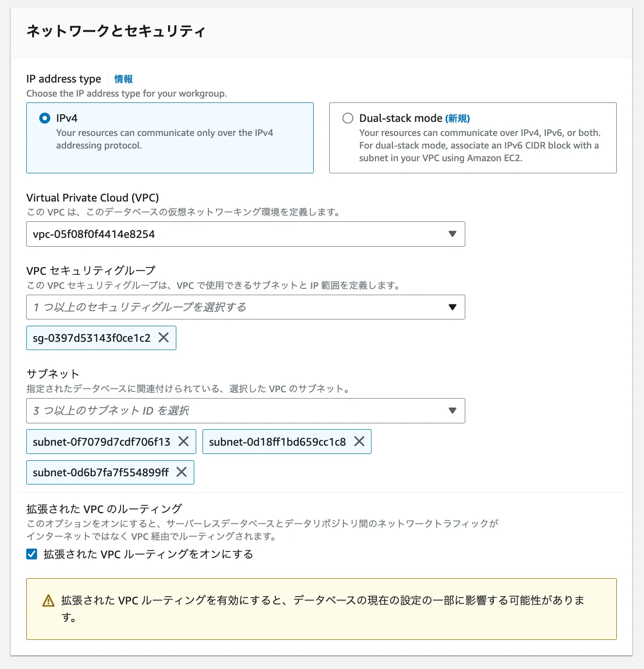
Task: Open the VPC セキュリティグループ dropdown
Action: click(x=238, y=307)
